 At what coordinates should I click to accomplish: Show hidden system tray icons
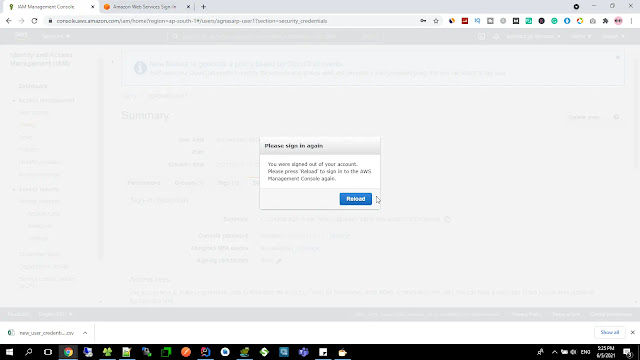[554, 352]
